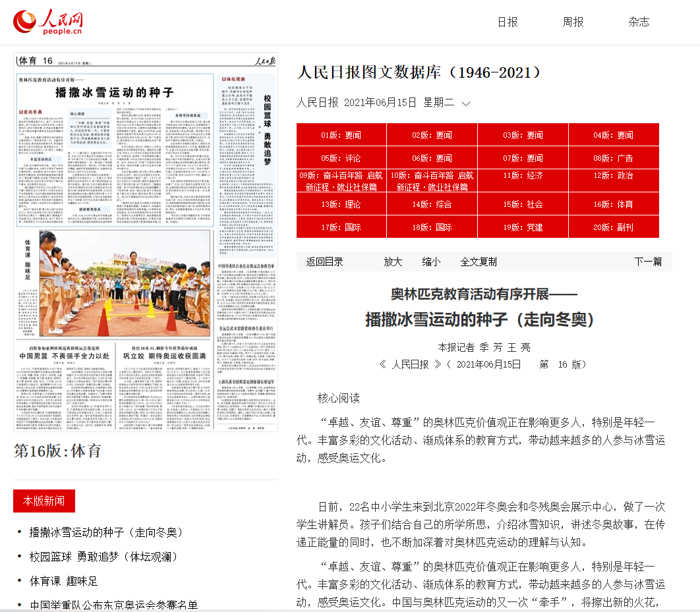Click 全文复制 to copy article
Screen dimensions: 700x612
click(x=479, y=262)
